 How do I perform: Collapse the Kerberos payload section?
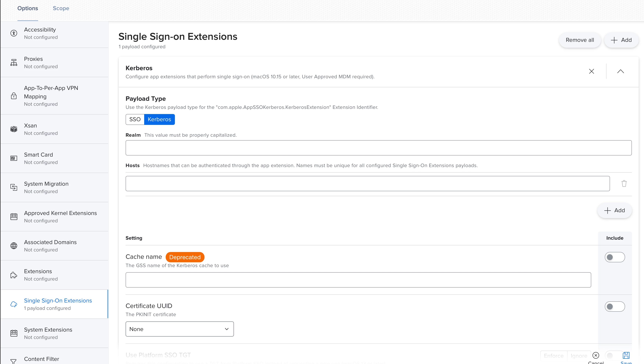coord(620,71)
